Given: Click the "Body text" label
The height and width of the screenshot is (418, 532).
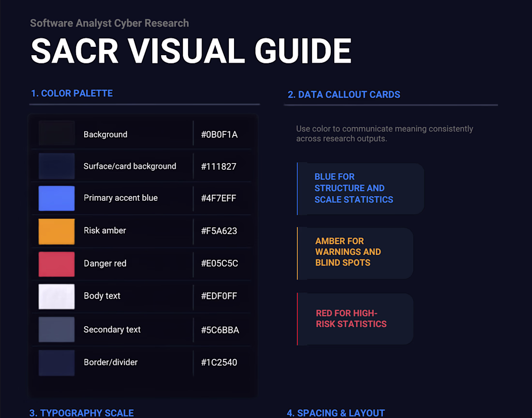Looking at the screenshot, I should coord(102,296).
